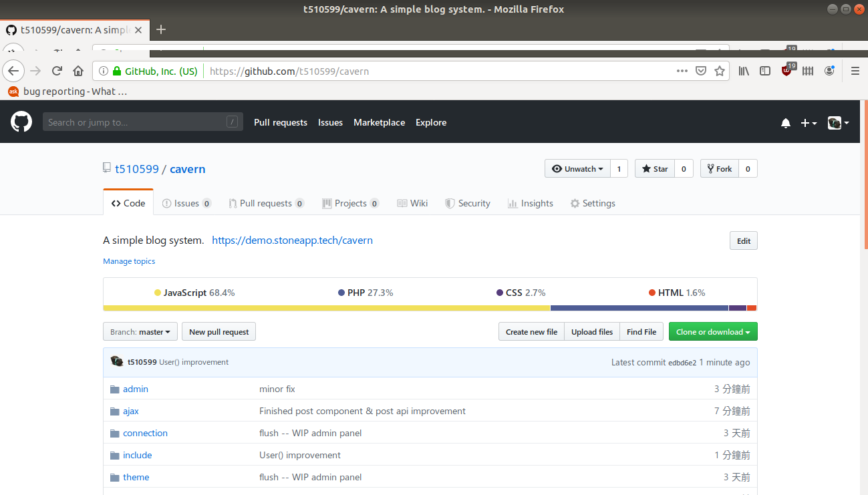Open the Security tab
868x495 pixels.
point(468,203)
